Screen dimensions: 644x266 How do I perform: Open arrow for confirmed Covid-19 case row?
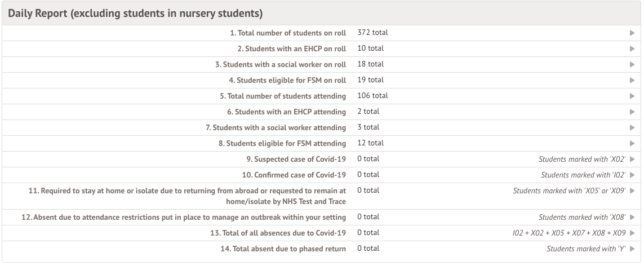632,175
